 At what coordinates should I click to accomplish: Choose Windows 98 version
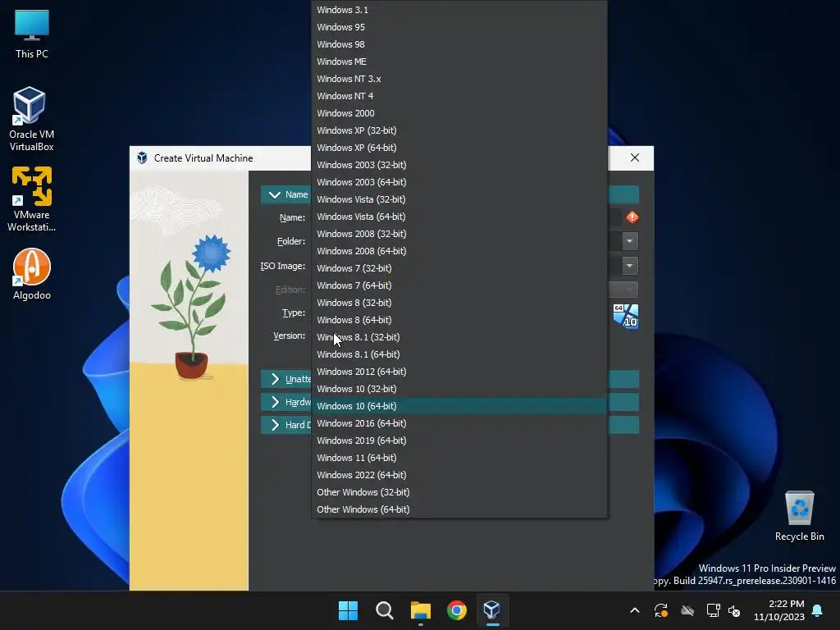[x=459, y=44]
